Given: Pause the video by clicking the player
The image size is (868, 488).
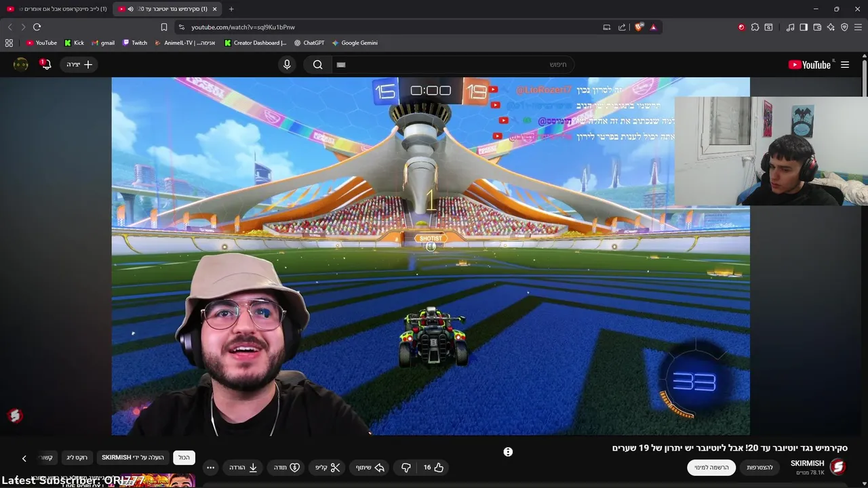Looking at the screenshot, I should point(431,256).
